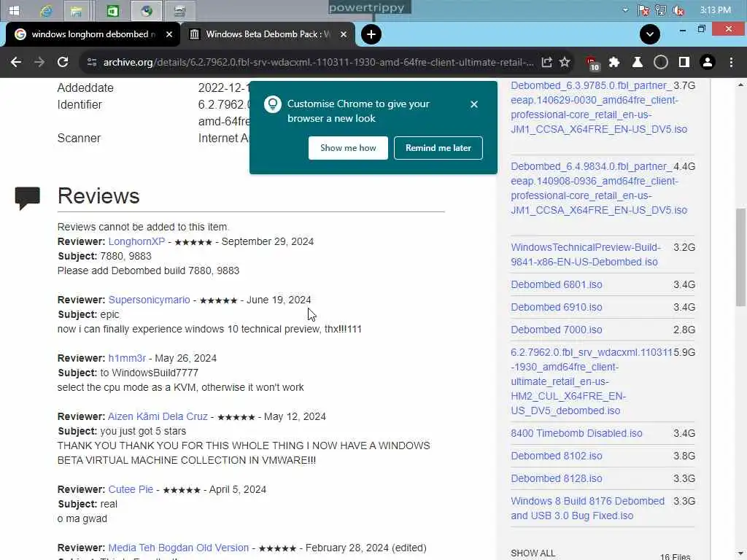Click the Reviews heading
Image resolution: width=747 pixels, height=560 pixels.
tap(98, 196)
